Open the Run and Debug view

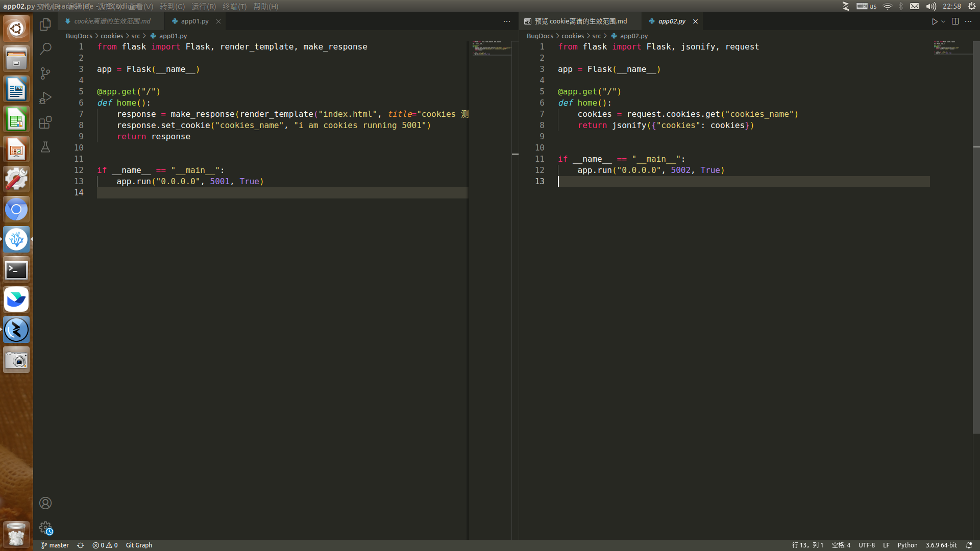click(45, 97)
